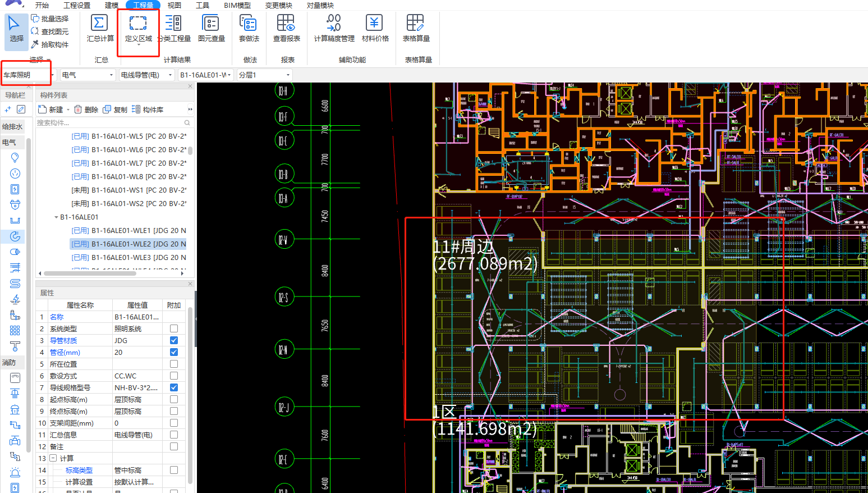Viewport: 868px width, 493px height.
Task: Open the B1-16ALE01-W component dropdown
Action: (206, 75)
